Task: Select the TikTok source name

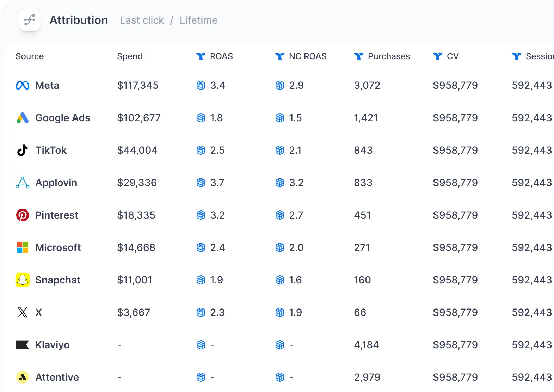Action: pos(51,150)
